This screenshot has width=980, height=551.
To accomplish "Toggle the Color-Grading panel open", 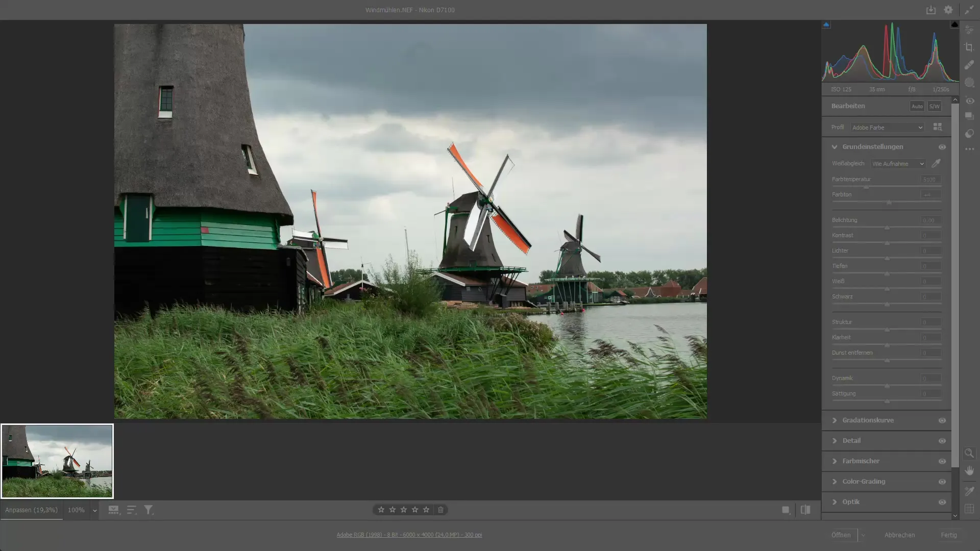I will coord(835,481).
